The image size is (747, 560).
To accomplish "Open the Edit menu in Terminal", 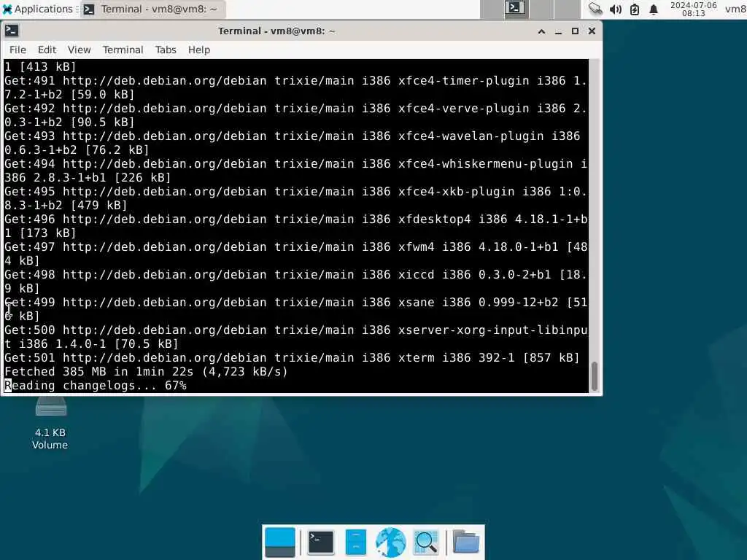I will [47, 50].
